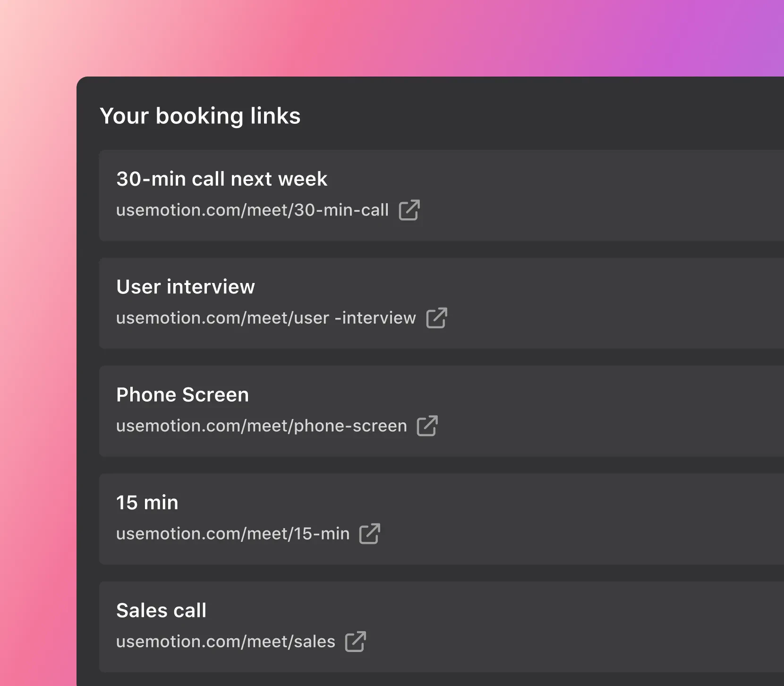
Task: Click the external link icon under Phone Screen
Action: pos(427,426)
